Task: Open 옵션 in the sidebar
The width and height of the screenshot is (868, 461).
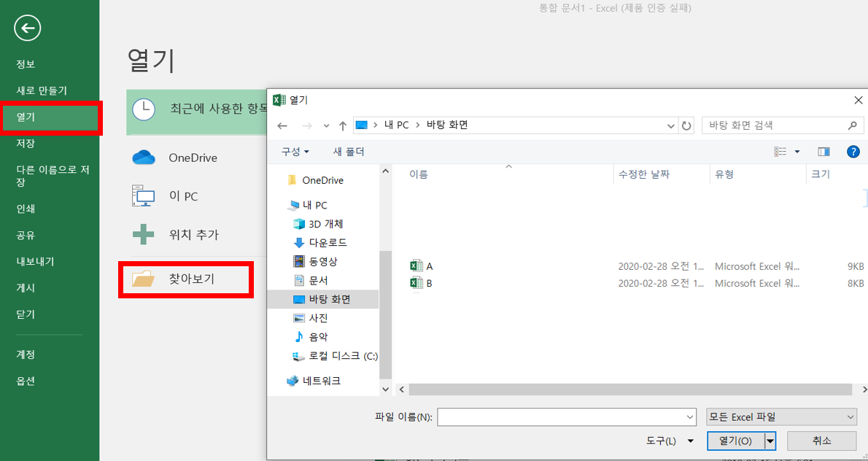Action: (x=26, y=381)
